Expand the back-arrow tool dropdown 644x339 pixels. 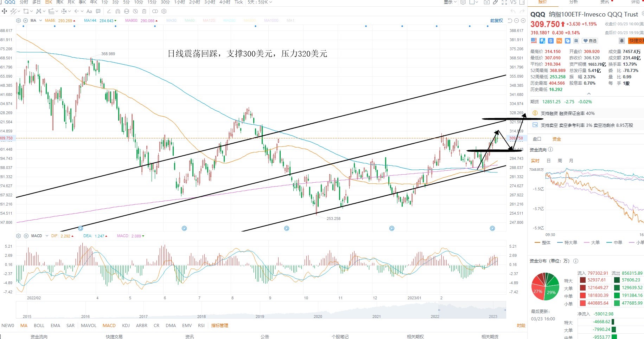click(82, 11)
